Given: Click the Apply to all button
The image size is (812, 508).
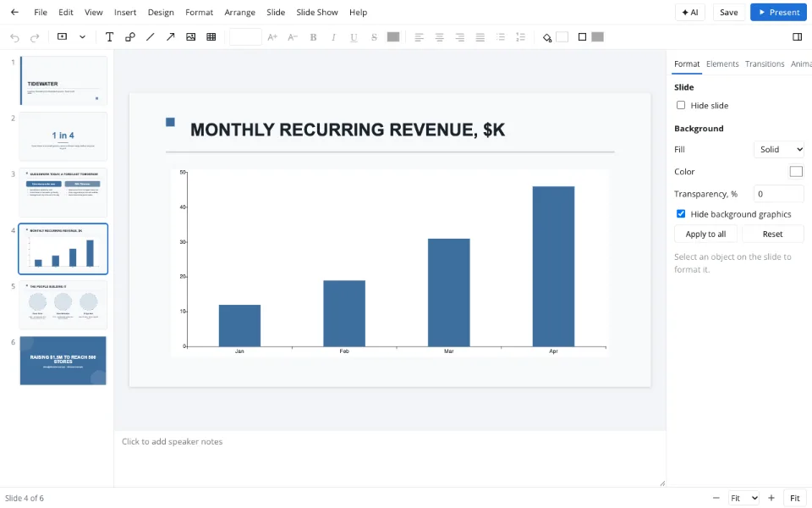Looking at the screenshot, I should click(705, 234).
